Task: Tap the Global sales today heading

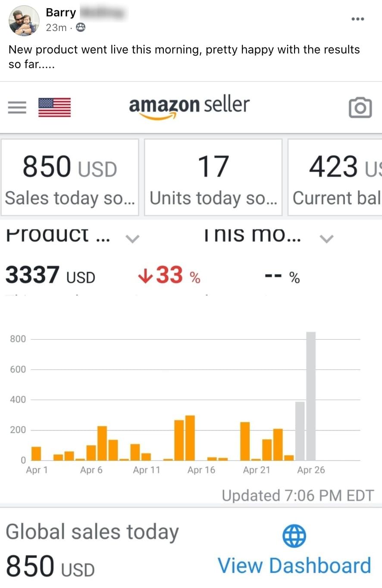Action: click(x=92, y=532)
